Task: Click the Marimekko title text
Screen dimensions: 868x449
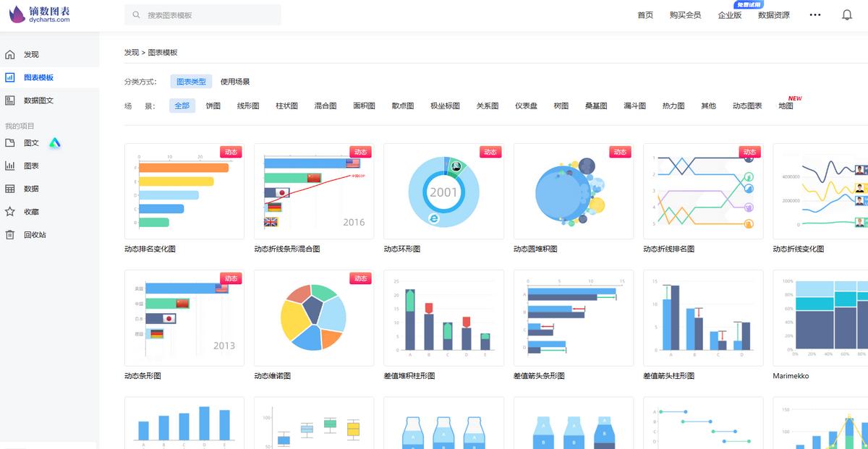Action: 791,376
